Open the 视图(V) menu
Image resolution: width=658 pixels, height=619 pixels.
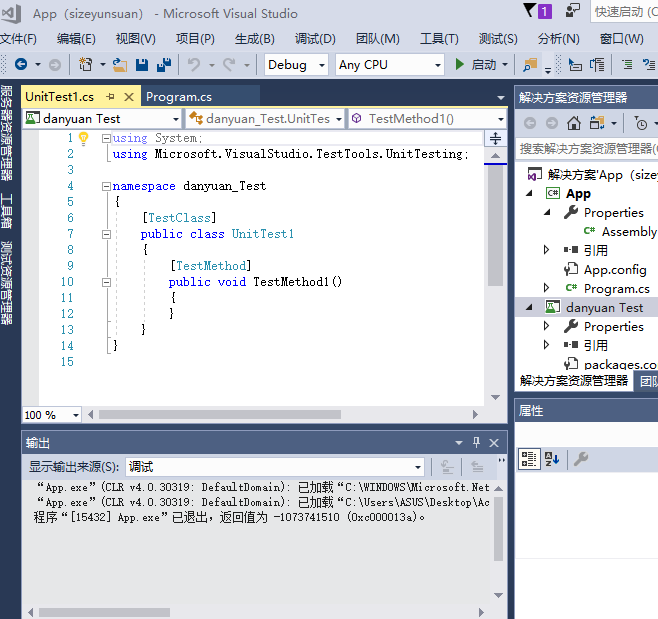136,39
